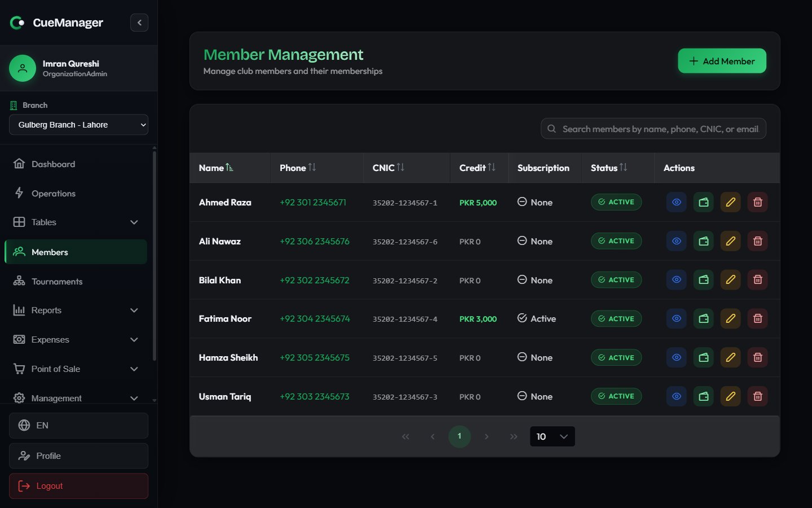Image resolution: width=812 pixels, height=508 pixels.
Task: View Ali Nawaz details with eye icon
Action: 676,241
